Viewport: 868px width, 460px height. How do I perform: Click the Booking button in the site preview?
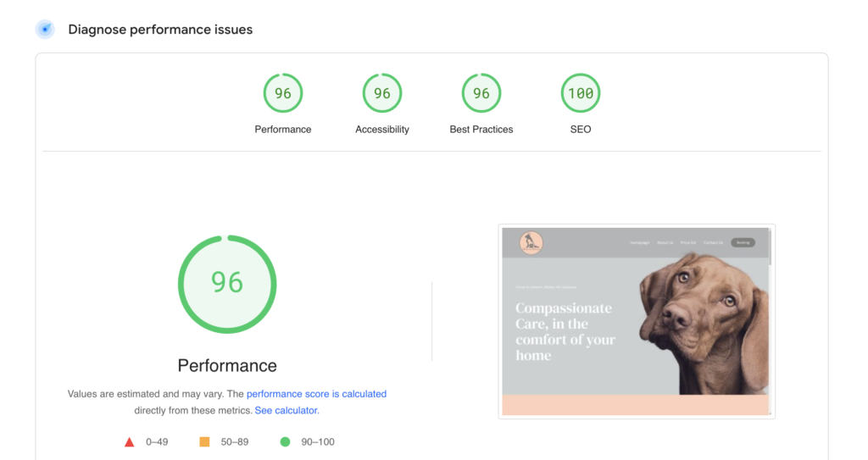(743, 242)
